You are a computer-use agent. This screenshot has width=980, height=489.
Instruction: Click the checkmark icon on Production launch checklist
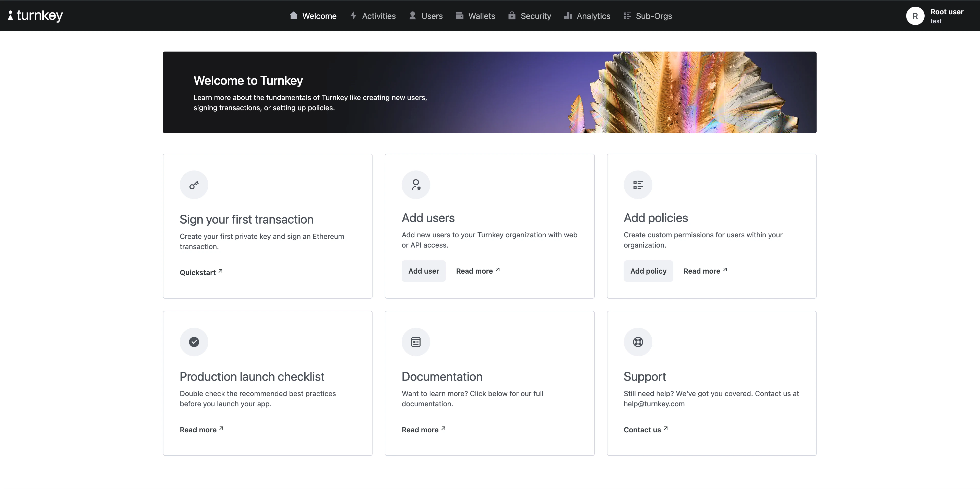click(194, 342)
